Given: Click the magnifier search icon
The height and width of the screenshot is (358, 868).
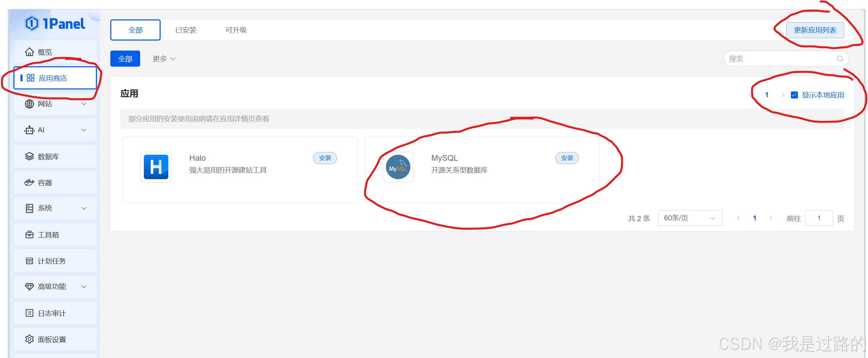Looking at the screenshot, I should [840, 59].
